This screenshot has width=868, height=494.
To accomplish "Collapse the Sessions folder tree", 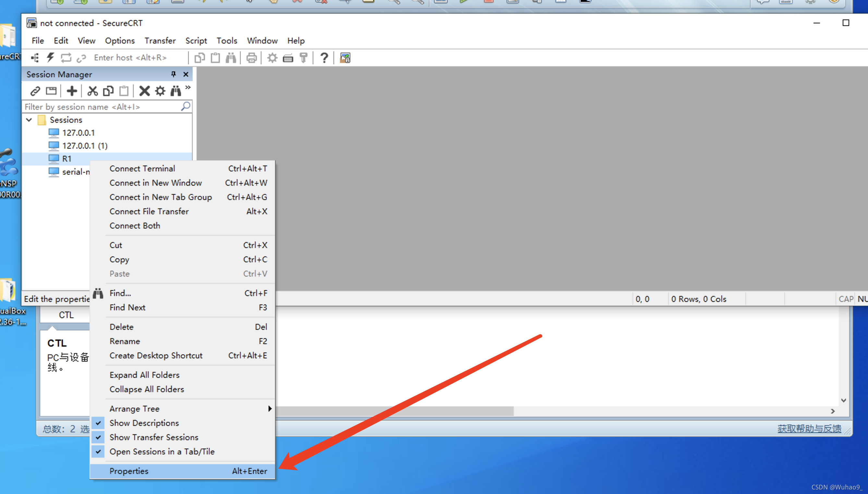I will click(x=29, y=120).
